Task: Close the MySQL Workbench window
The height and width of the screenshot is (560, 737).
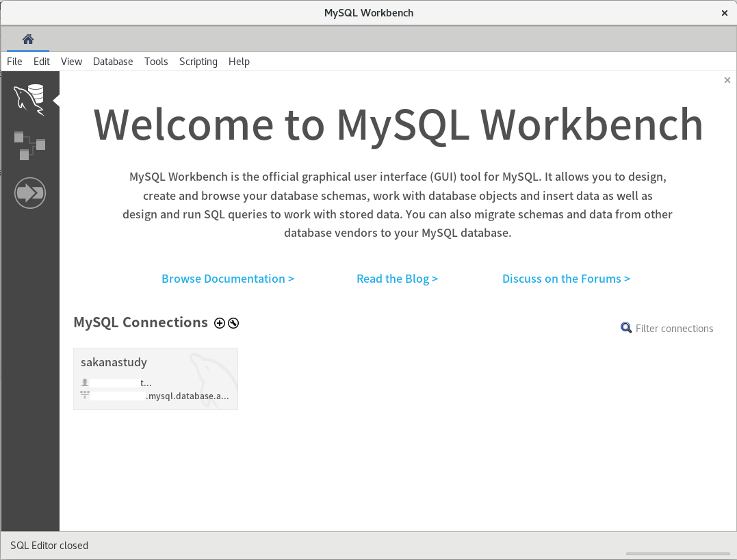Action: pos(724,13)
